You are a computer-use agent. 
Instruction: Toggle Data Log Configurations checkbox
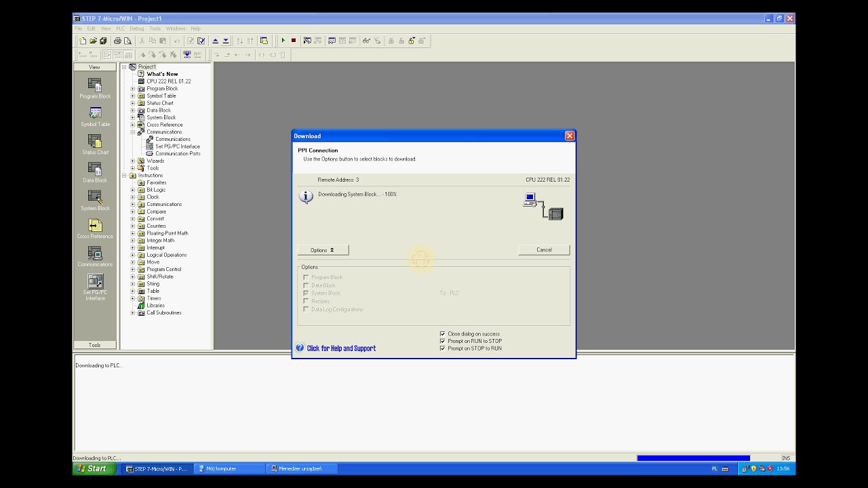(306, 309)
